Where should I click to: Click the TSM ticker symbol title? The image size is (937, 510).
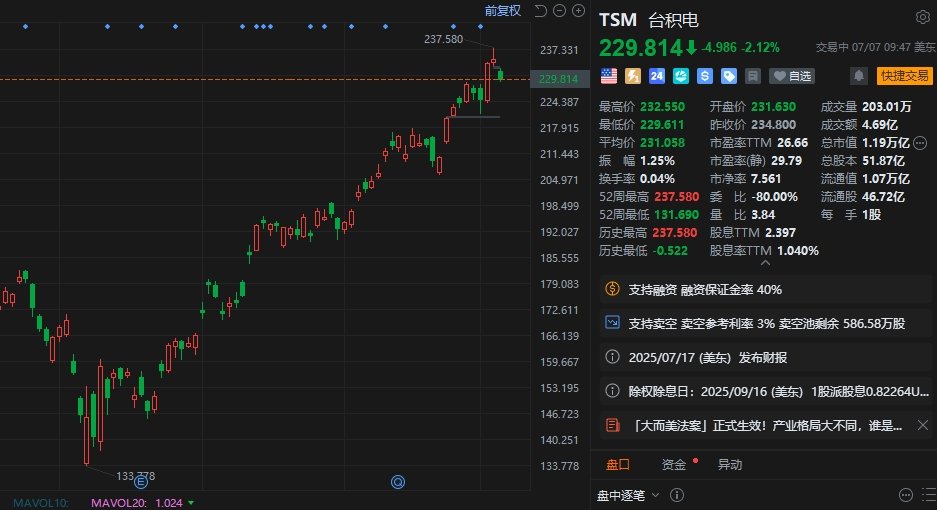coord(618,20)
